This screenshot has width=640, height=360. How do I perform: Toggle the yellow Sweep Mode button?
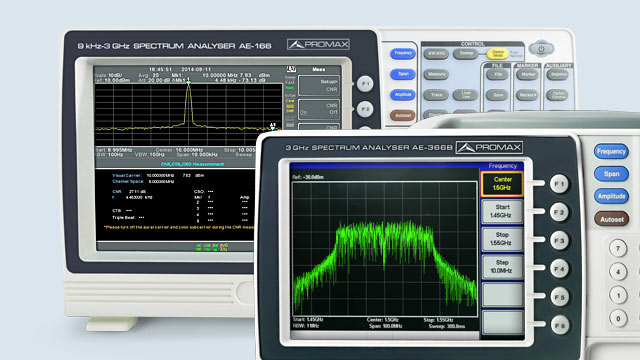coord(498,53)
